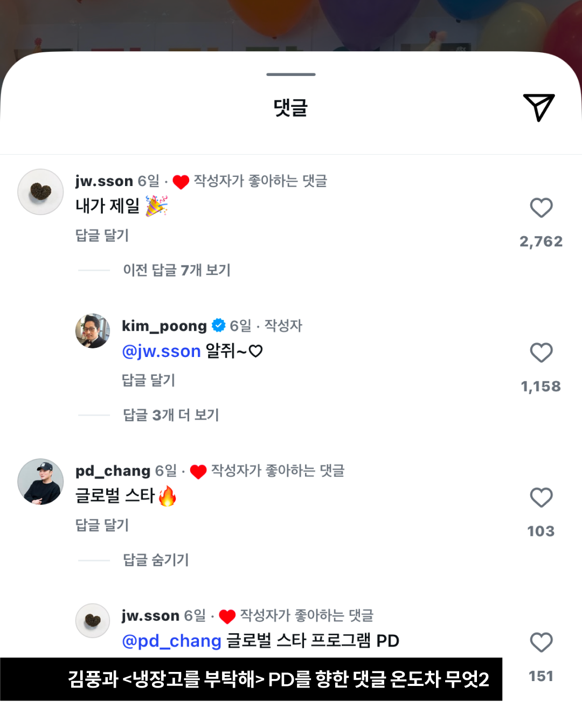Open kim_poong's profile avatar
The height and width of the screenshot is (728, 582).
93,331
